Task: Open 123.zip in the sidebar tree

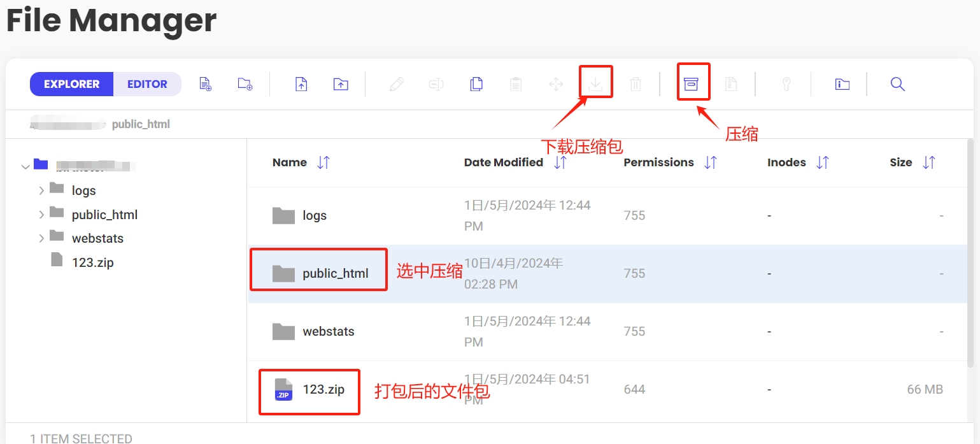Action: click(x=93, y=261)
